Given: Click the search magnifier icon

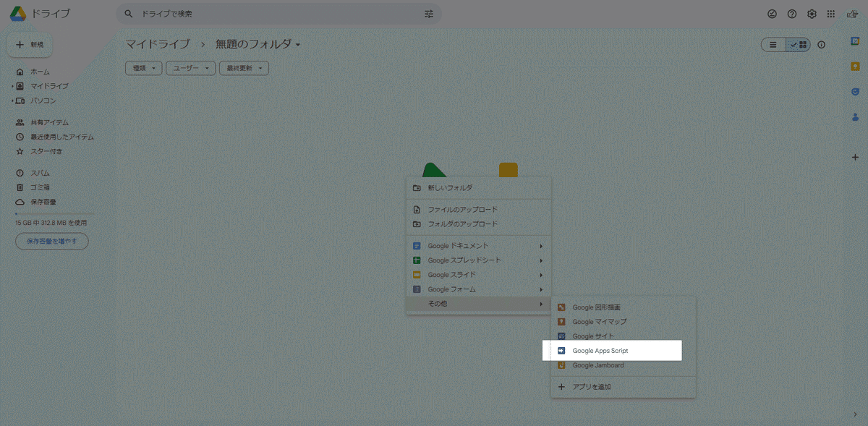Looking at the screenshot, I should coord(129,14).
